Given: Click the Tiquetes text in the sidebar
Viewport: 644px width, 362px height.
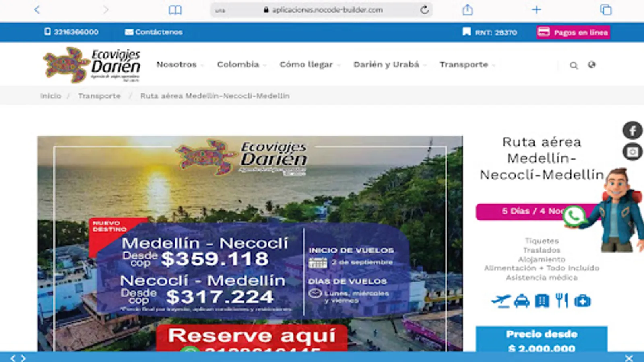Looking at the screenshot, I should click(542, 241).
